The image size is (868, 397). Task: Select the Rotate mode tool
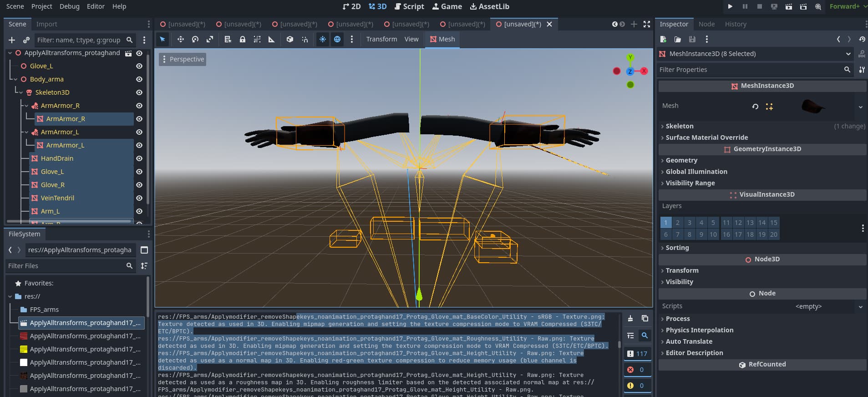[x=195, y=39]
